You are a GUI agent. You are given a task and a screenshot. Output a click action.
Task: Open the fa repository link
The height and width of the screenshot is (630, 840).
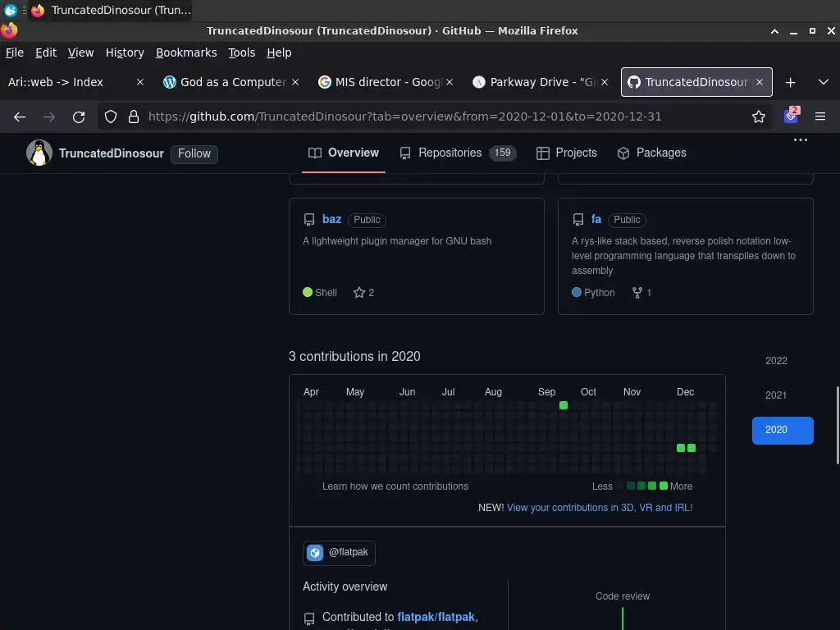click(596, 219)
